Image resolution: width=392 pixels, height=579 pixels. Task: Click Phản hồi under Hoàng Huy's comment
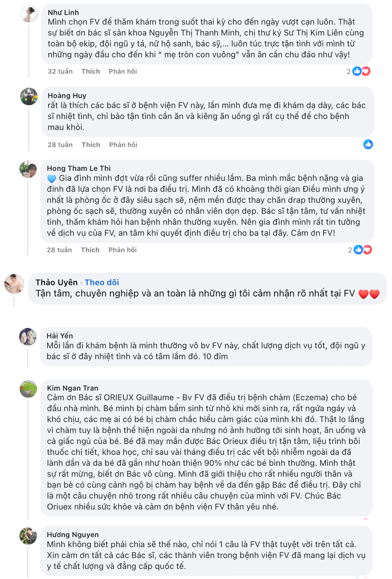coord(123,145)
